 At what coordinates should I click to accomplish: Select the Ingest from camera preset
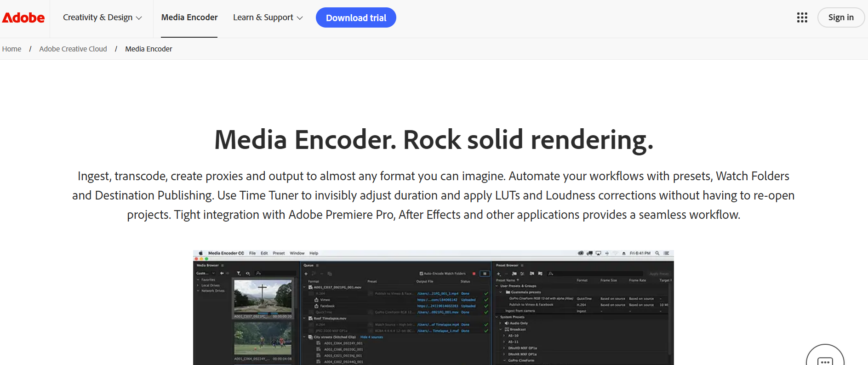click(x=520, y=311)
